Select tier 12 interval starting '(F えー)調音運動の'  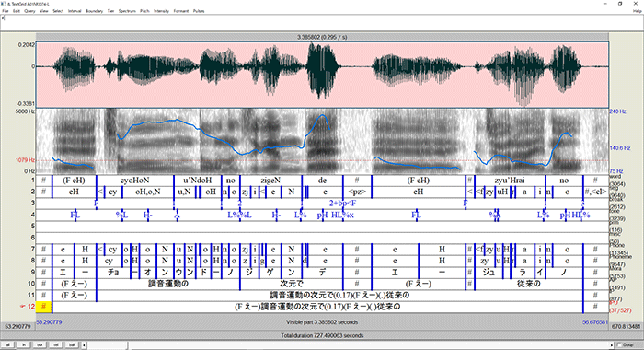pyautogui.click(x=317, y=307)
